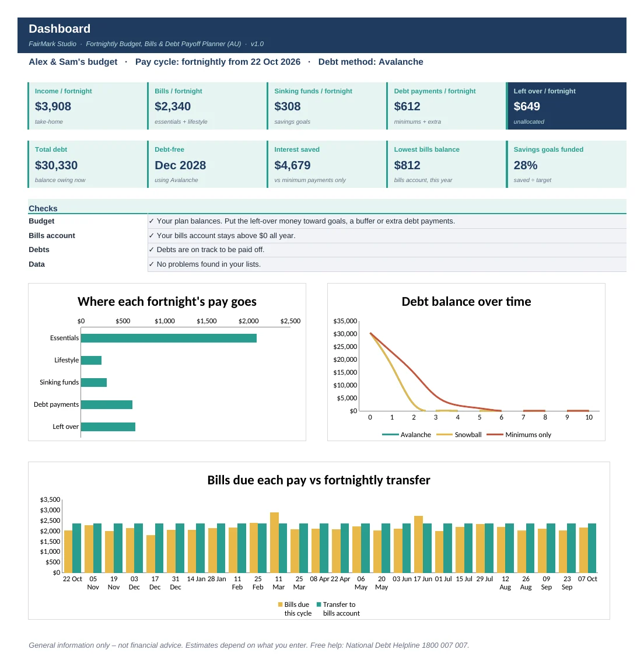The height and width of the screenshot is (667, 644).
Task: Select the Interest saved value $4,679
Action: 292,165
